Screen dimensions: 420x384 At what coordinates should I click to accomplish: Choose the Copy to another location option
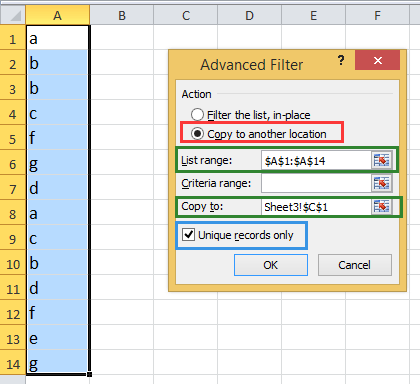click(x=259, y=134)
